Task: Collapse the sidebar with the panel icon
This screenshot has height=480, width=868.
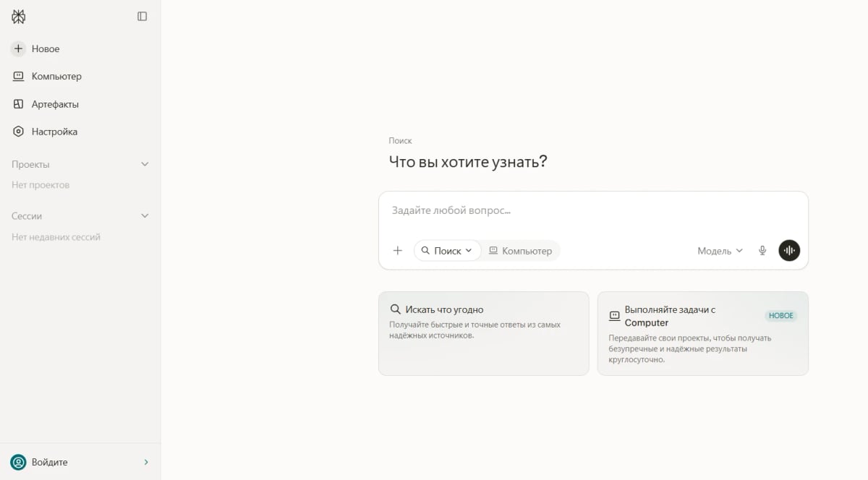Action: [x=142, y=17]
